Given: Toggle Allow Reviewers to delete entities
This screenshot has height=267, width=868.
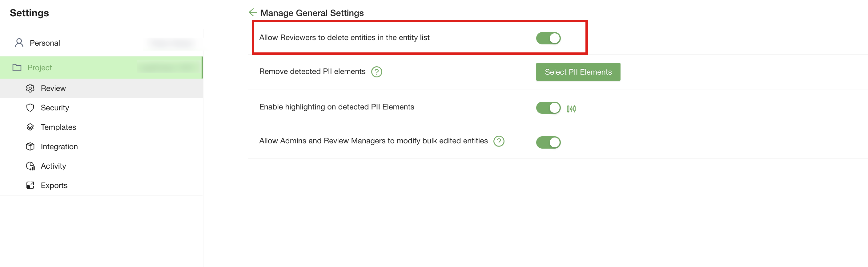Looking at the screenshot, I should point(548,38).
